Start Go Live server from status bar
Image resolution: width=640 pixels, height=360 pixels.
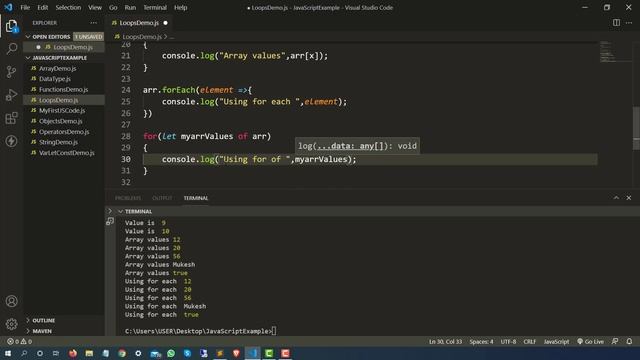pyautogui.click(x=591, y=342)
